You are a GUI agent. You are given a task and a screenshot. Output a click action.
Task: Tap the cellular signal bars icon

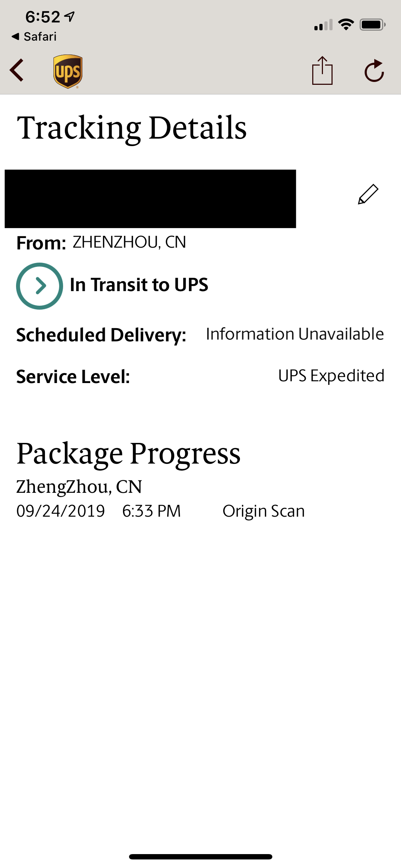coord(323,25)
